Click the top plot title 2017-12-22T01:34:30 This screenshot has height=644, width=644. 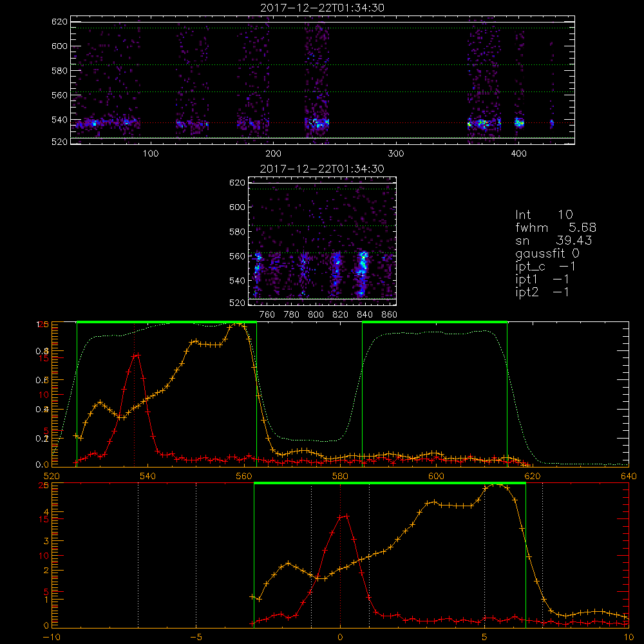pos(323,8)
